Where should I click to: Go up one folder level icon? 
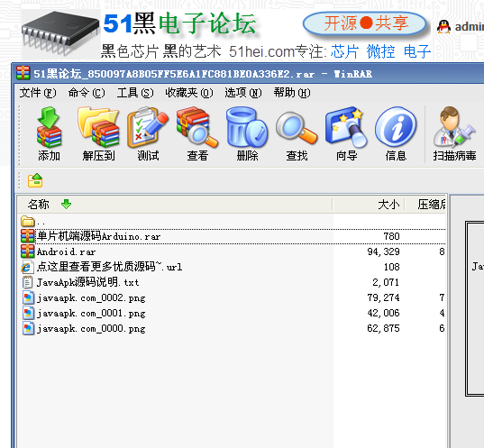pos(35,180)
